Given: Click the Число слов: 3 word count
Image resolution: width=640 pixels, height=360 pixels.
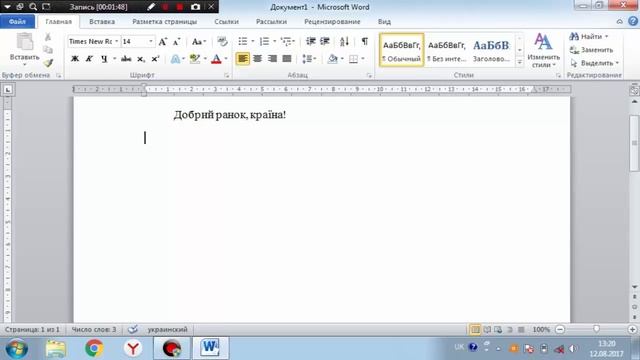Looking at the screenshot, I should [94, 329].
